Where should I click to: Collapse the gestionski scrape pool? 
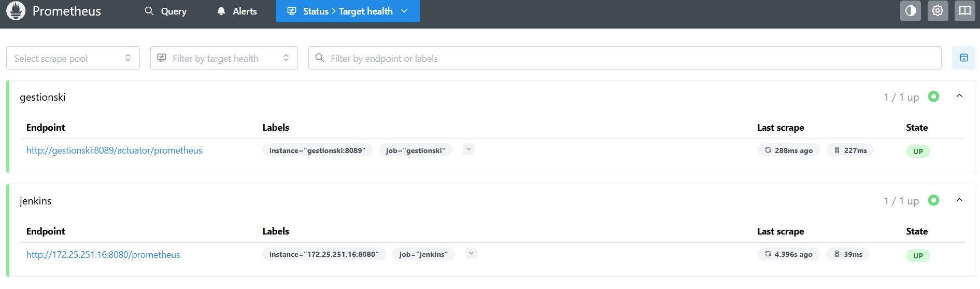pyautogui.click(x=959, y=97)
